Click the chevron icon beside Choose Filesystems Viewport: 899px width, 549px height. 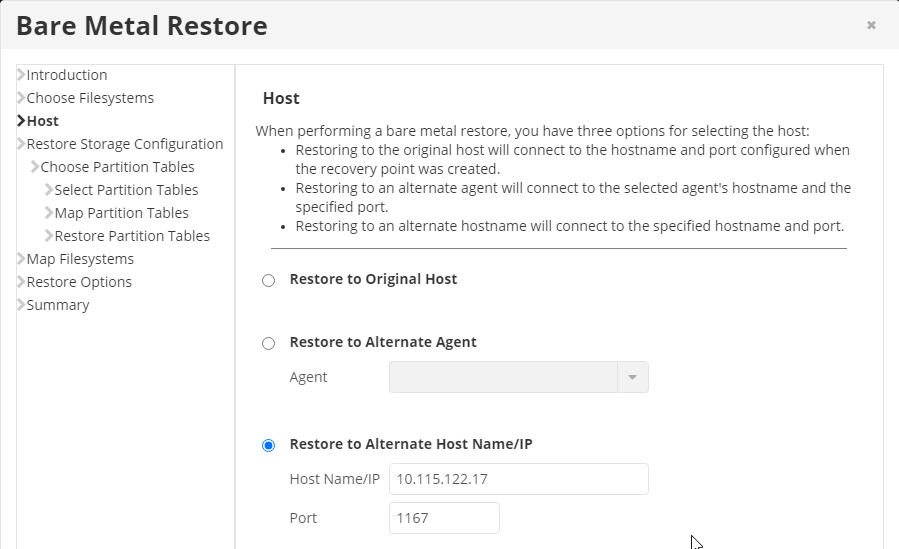pyautogui.click(x=21, y=98)
